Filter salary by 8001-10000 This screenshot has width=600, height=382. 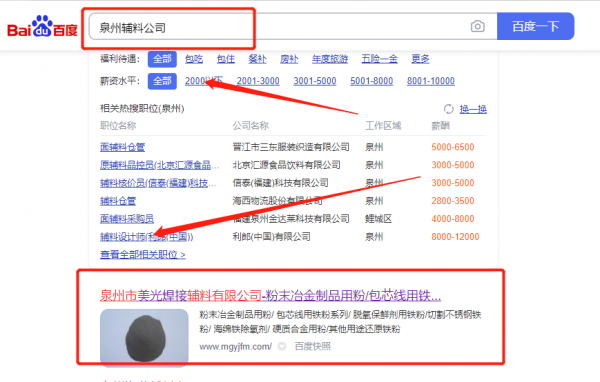click(x=430, y=81)
